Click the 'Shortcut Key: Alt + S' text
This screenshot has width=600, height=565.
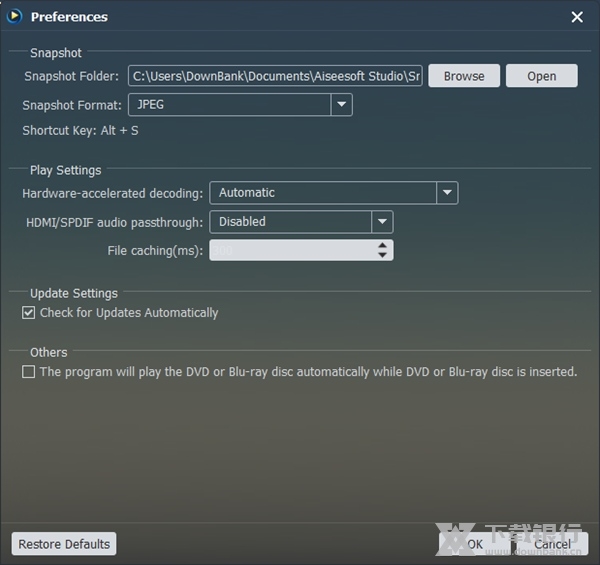(x=80, y=131)
